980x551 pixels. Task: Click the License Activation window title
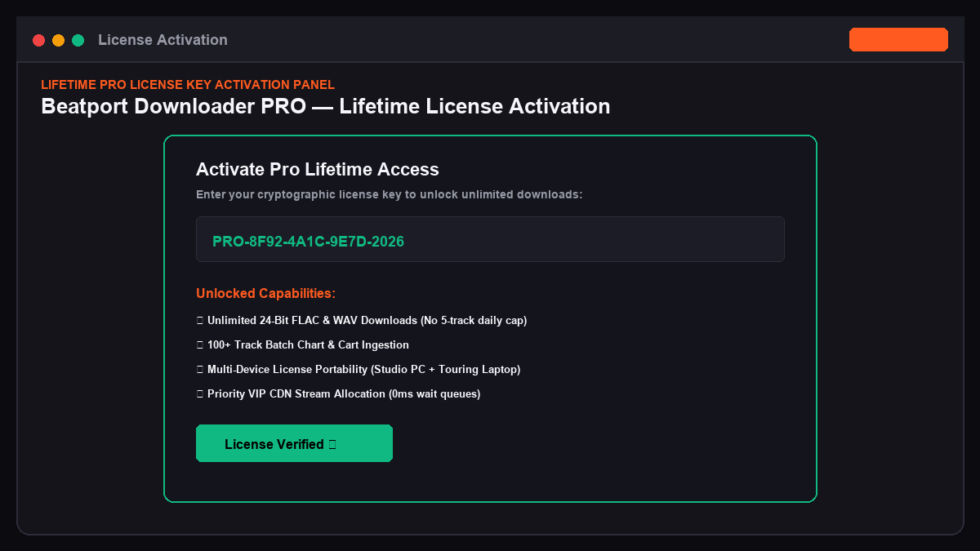click(x=163, y=40)
